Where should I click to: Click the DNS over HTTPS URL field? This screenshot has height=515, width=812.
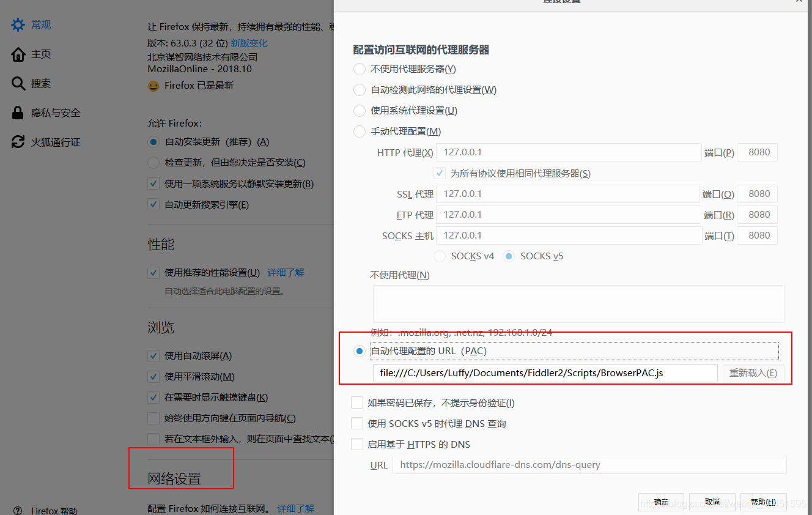coord(589,465)
